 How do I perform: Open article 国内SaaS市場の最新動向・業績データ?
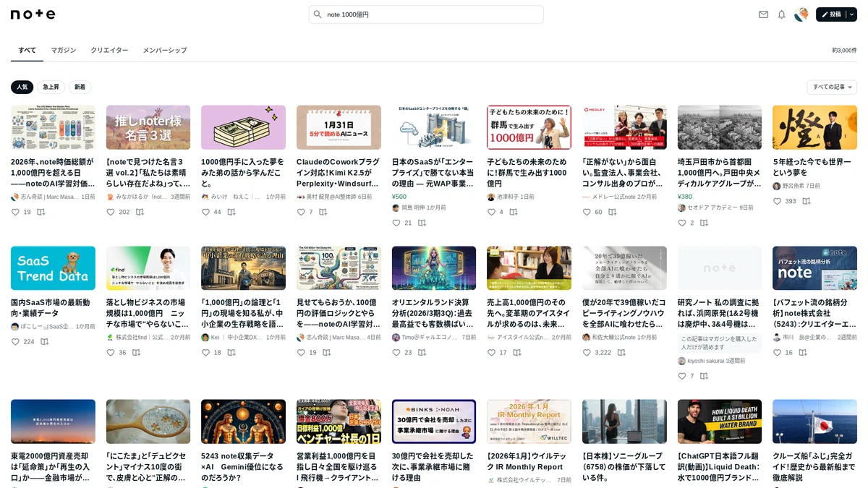(53, 307)
